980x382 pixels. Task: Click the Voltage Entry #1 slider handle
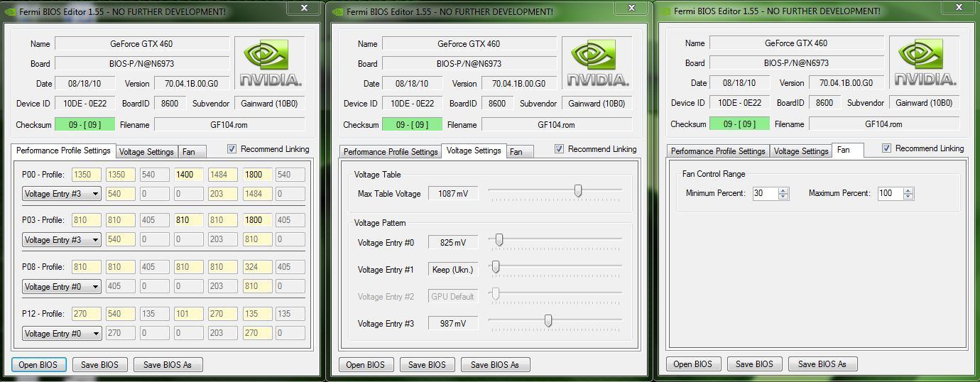pos(496,267)
